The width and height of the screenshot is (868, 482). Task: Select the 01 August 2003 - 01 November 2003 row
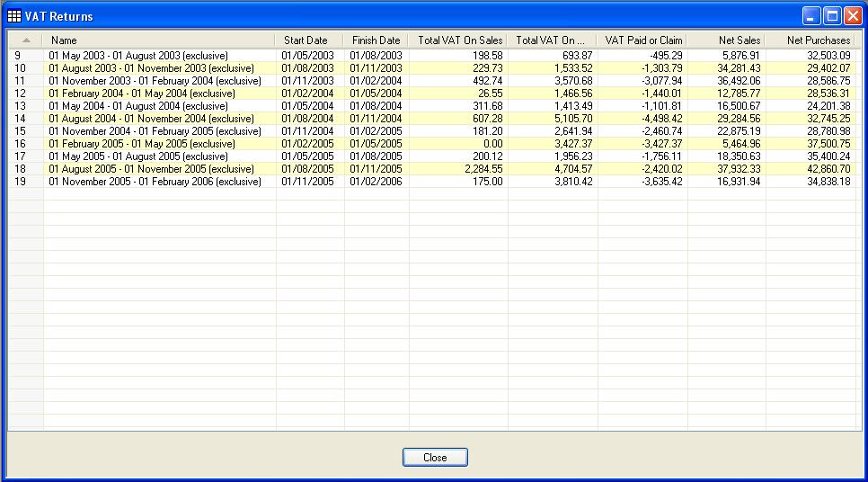pos(151,68)
